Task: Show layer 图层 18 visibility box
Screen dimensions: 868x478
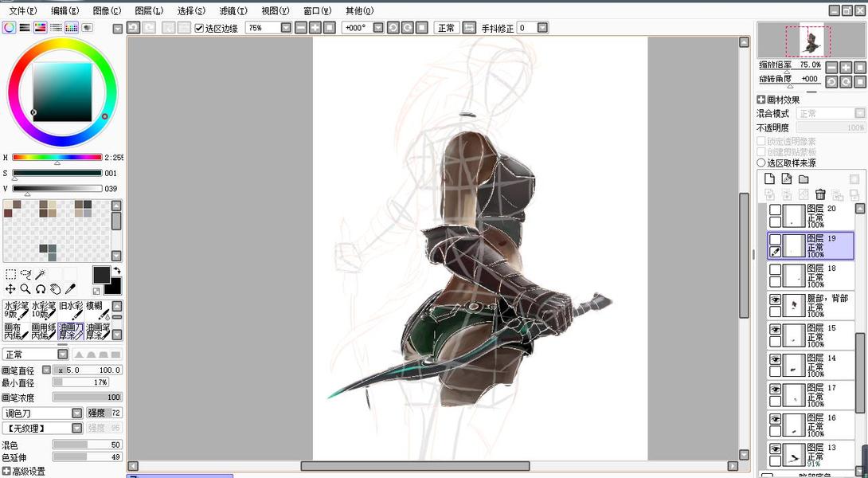Action: 776,270
